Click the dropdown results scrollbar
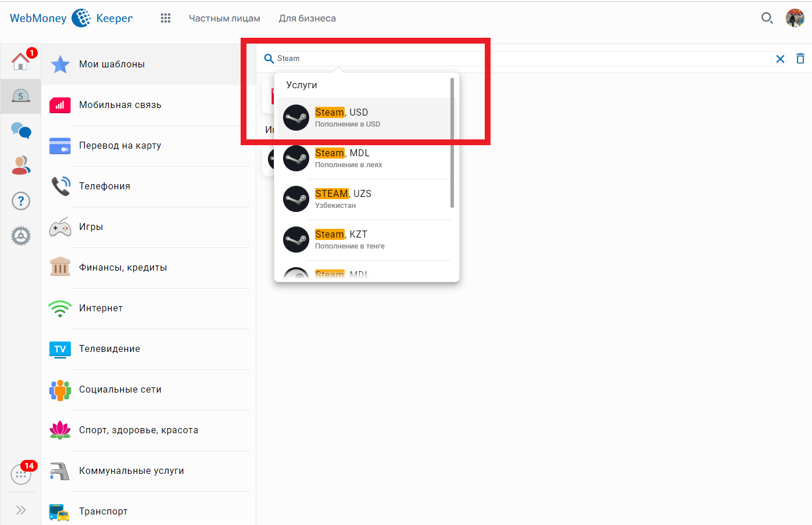The height and width of the screenshot is (525, 812). coord(452,143)
